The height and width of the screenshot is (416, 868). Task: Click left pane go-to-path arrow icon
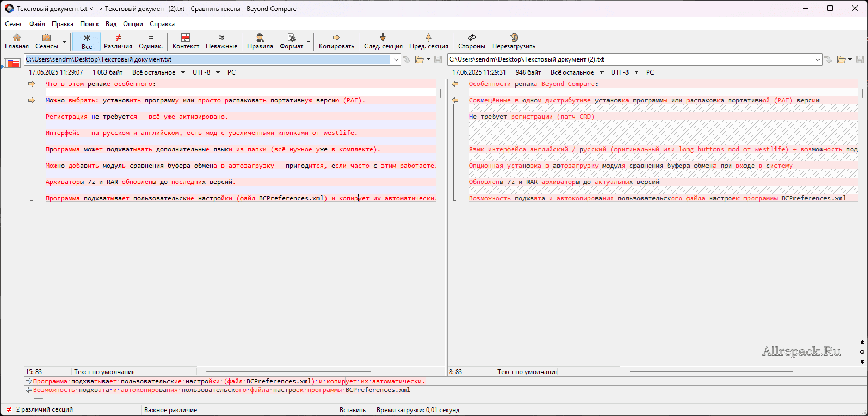pyautogui.click(x=407, y=59)
